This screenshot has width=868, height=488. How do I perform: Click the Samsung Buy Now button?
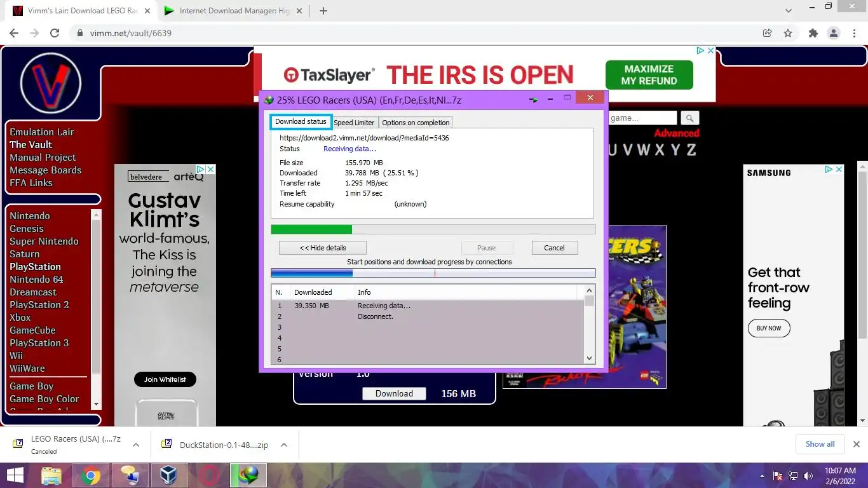click(769, 329)
